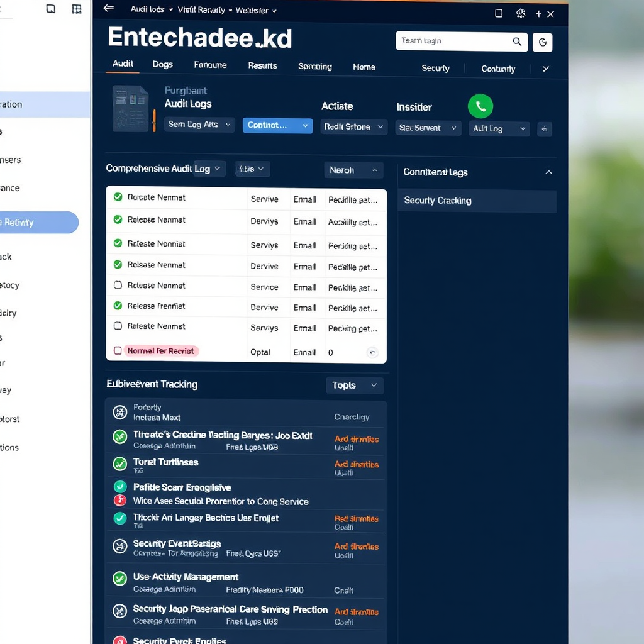Screen dimensions: 644x644
Task: Uncheck the first Rolcate Nenmat row checkbox
Action: point(118,197)
